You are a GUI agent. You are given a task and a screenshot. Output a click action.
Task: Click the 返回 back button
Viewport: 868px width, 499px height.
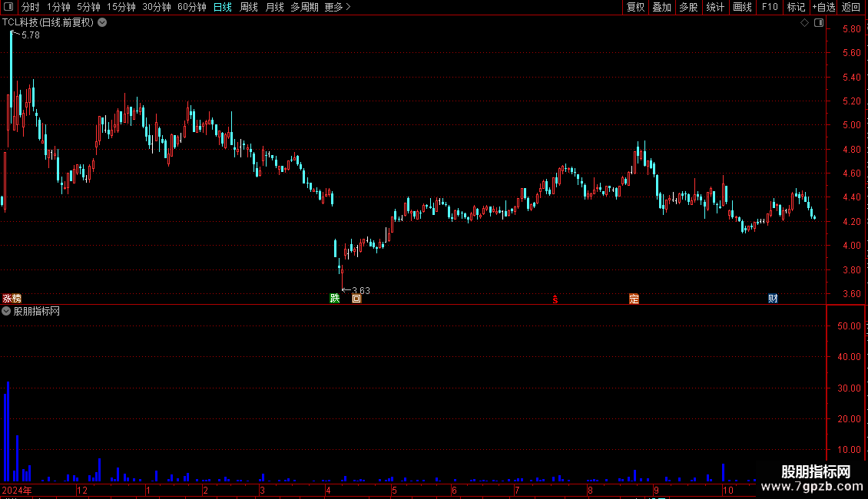(851, 7)
